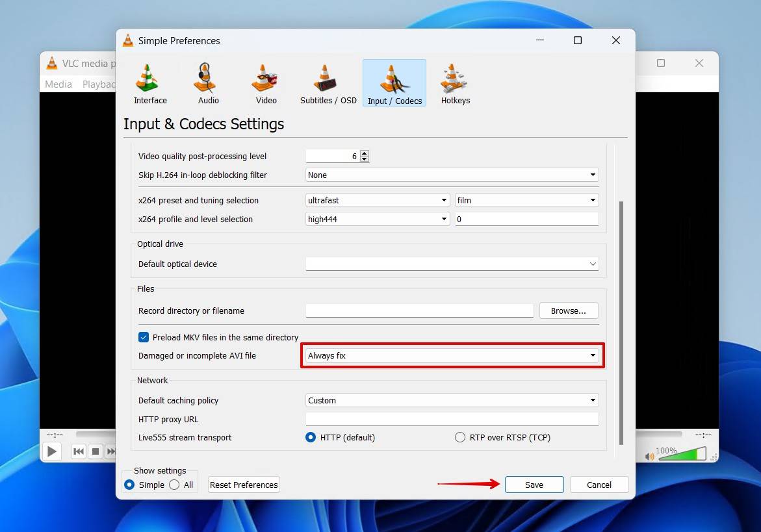The width and height of the screenshot is (761, 532).
Task: Click the HTTP proxy URL field
Action: (452, 419)
